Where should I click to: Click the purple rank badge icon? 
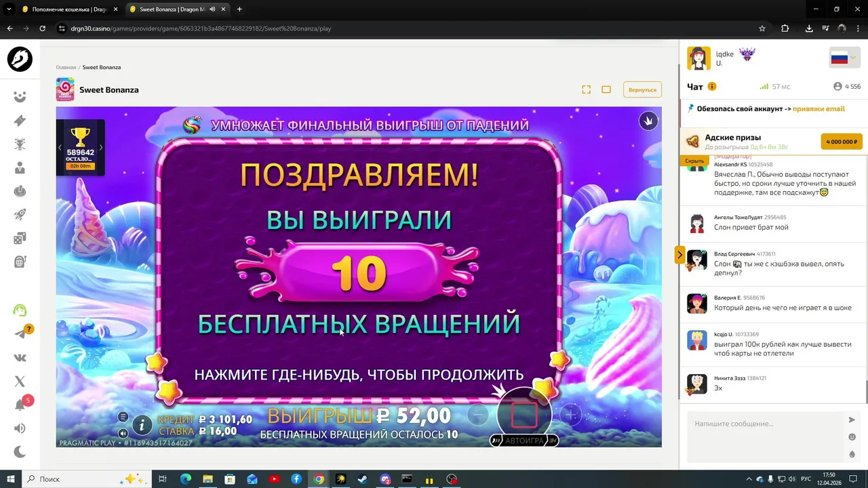747,54
